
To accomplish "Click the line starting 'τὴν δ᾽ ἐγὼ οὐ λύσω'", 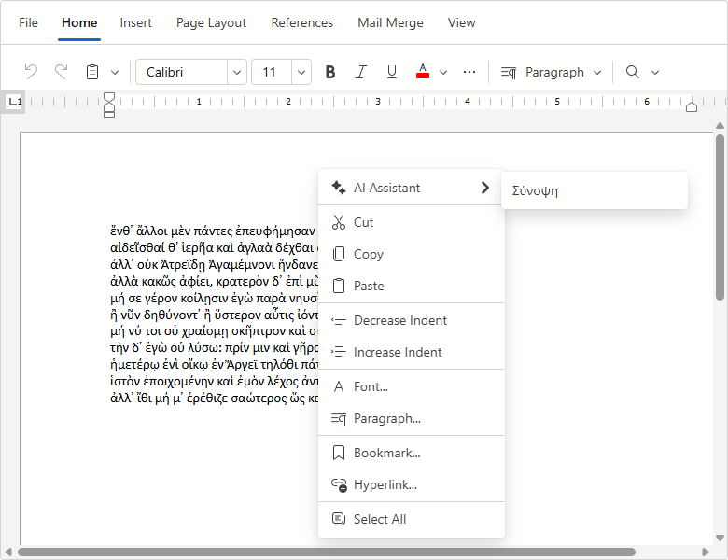I will pyautogui.click(x=214, y=348).
